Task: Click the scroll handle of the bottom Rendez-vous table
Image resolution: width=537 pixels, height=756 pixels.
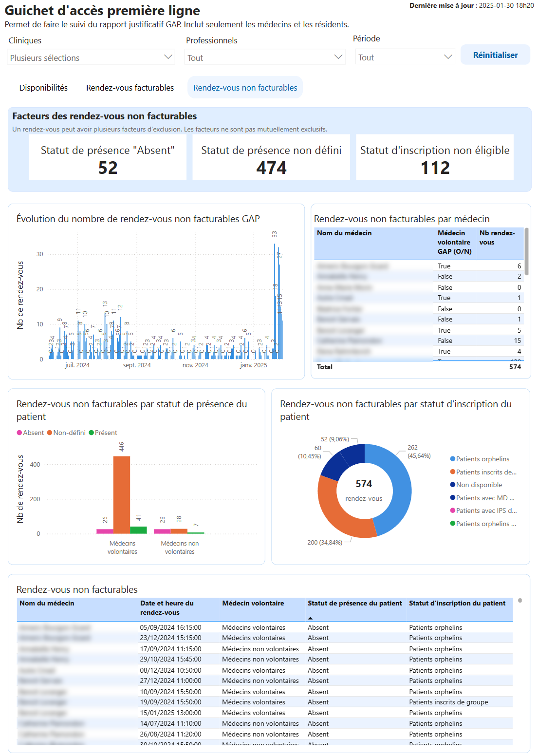Action: (x=520, y=601)
